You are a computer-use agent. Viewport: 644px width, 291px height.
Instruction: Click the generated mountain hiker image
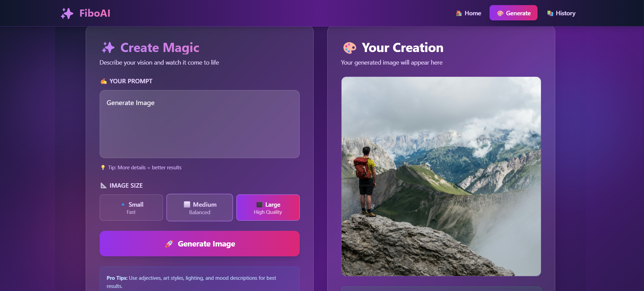coord(441,176)
